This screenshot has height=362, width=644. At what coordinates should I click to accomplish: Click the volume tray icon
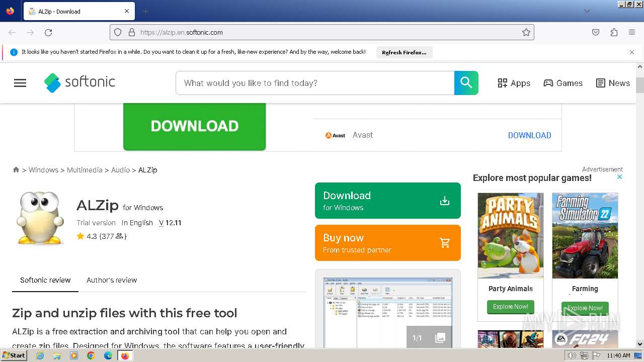coord(572,355)
